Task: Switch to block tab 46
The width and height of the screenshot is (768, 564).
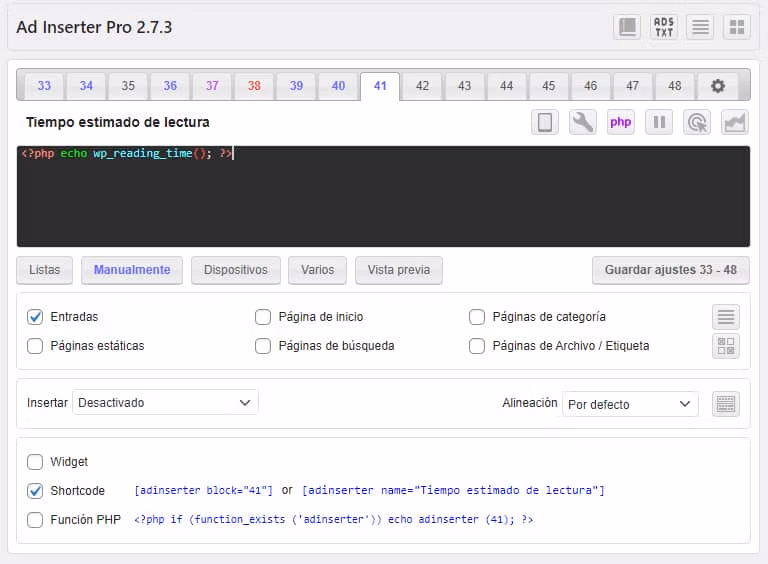Action: pos(591,86)
